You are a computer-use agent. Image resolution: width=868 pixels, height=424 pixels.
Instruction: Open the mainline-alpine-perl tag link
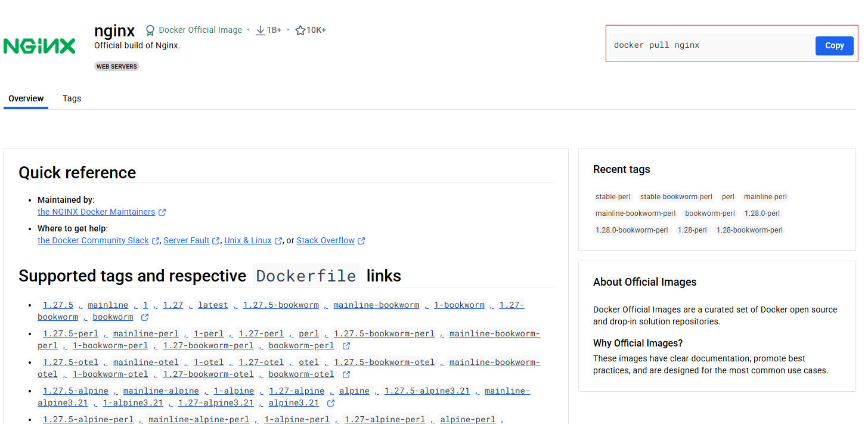click(x=199, y=420)
